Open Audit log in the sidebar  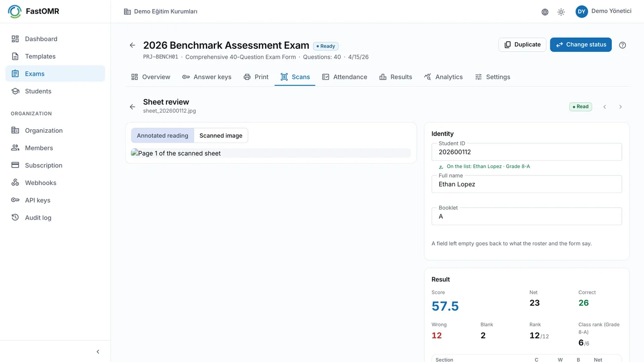(55, 218)
